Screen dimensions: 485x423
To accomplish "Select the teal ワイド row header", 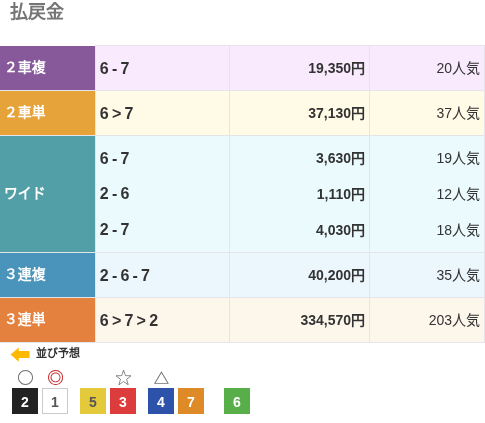I will click(x=47, y=194).
